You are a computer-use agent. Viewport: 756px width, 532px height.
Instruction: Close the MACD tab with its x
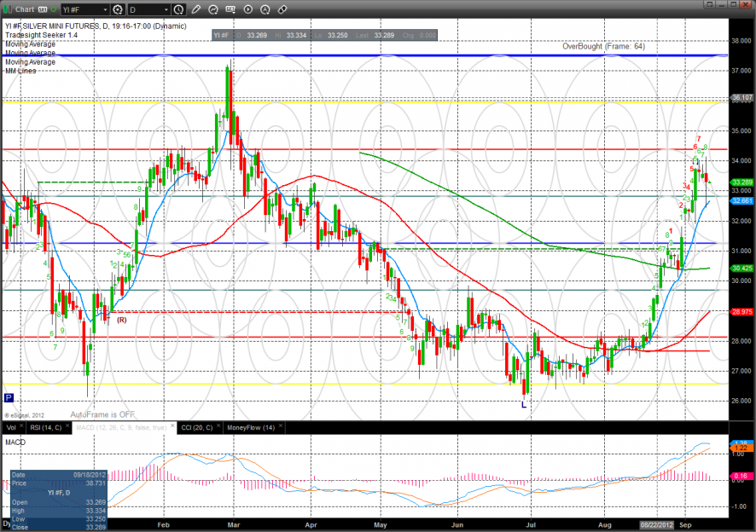coord(172,426)
